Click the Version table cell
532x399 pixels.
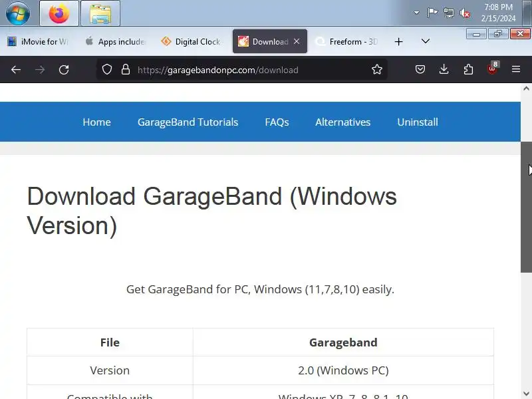(110, 370)
